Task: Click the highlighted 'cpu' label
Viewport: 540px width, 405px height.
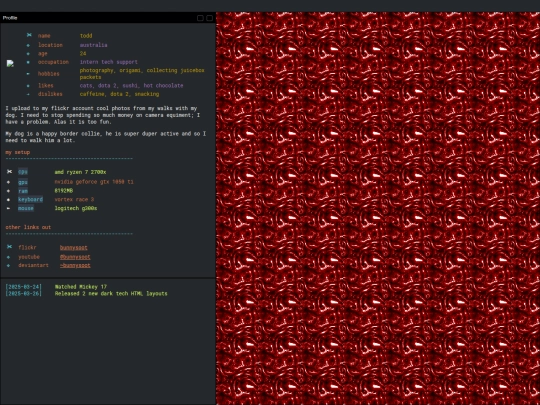Action: tap(23, 172)
